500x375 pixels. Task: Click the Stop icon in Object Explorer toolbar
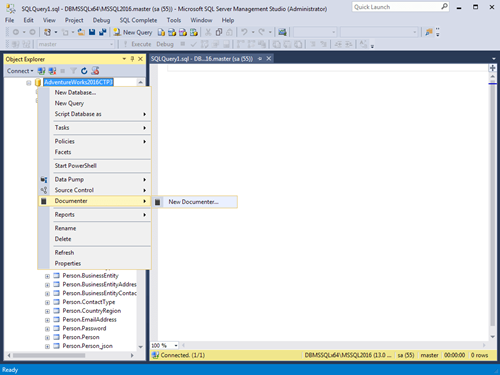click(x=63, y=71)
